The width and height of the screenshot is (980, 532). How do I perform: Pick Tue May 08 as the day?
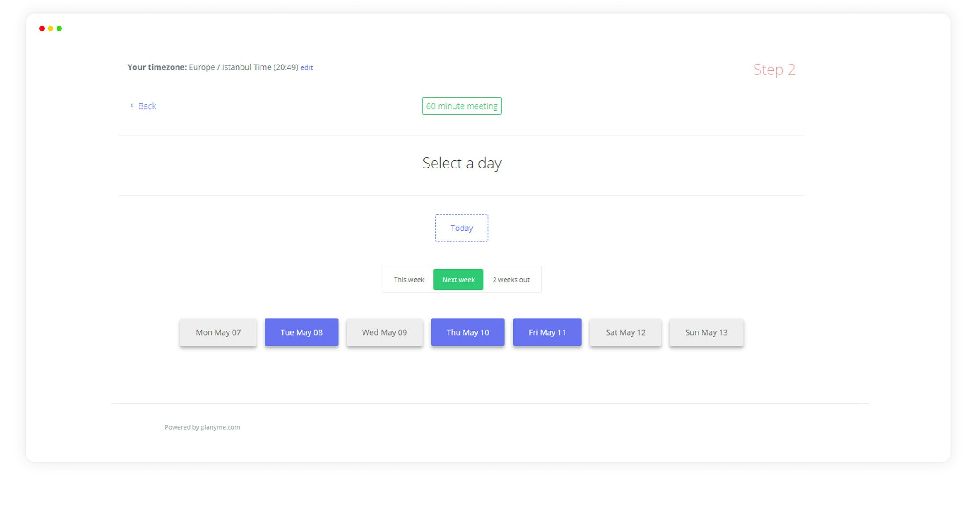point(302,332)
